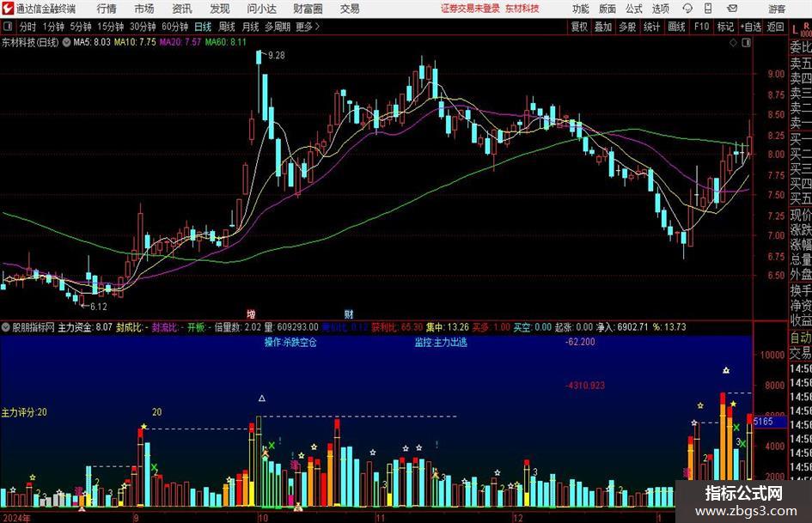Click the 股朋指标网 indicator name
Image resolution: width=812 pixels, height=523 pixels.
click(34, 327)
